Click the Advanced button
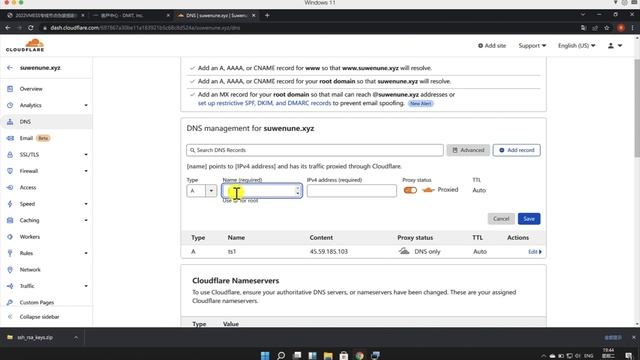 tap(468, 150)
